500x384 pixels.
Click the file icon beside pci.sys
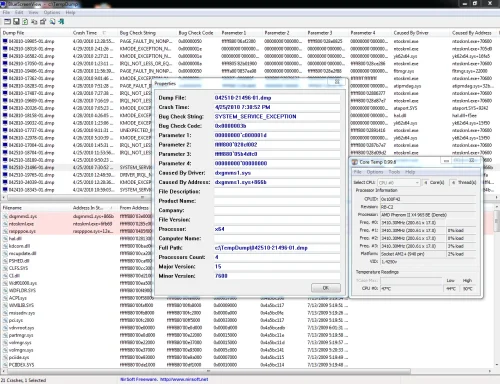click(x=5, y=320)
